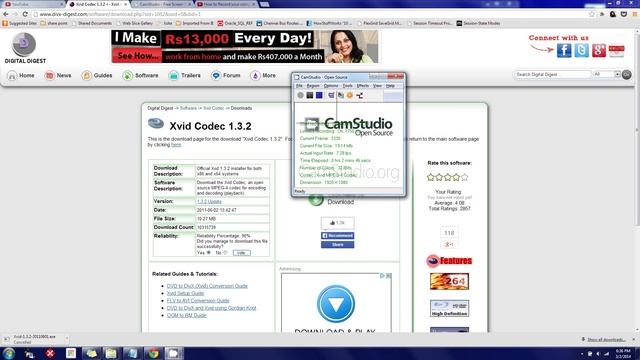Open the Region menu in CamStudio

[x=313, y=86]
